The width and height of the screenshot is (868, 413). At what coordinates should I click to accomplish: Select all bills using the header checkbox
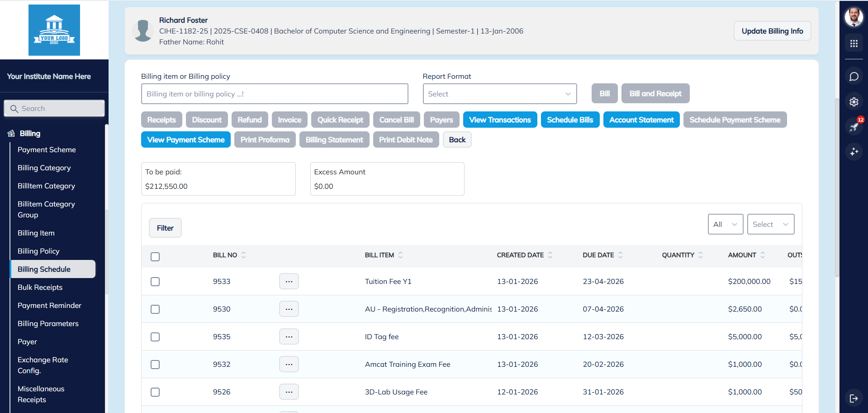coord(155,256)
